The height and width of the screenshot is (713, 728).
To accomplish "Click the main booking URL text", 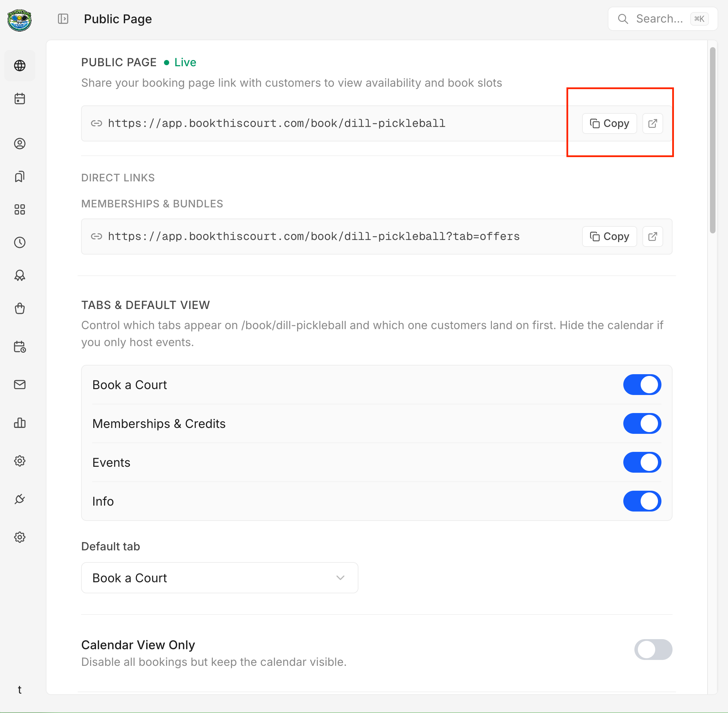I will (277, 123).
